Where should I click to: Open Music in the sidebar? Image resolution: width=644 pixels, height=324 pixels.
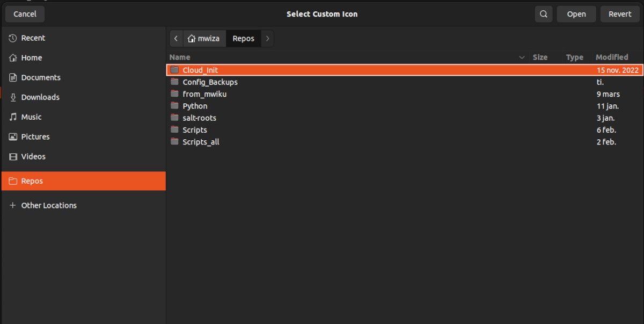pyautogui.click(x=31, y=117)
